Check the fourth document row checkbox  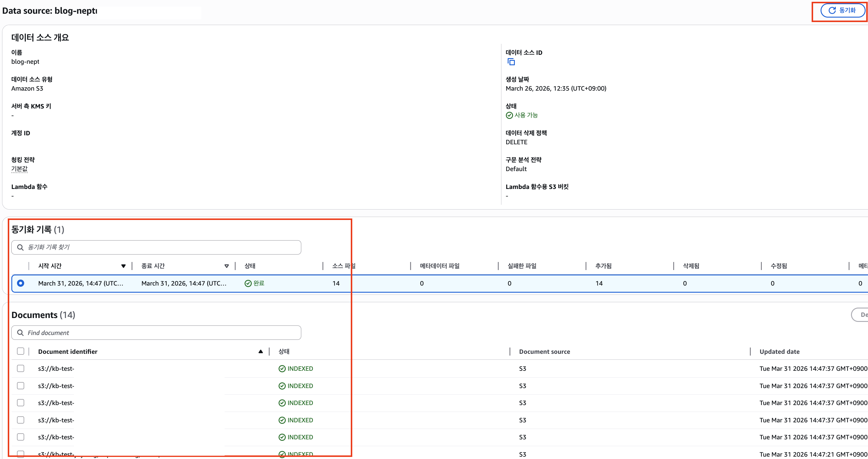point(21,420)
